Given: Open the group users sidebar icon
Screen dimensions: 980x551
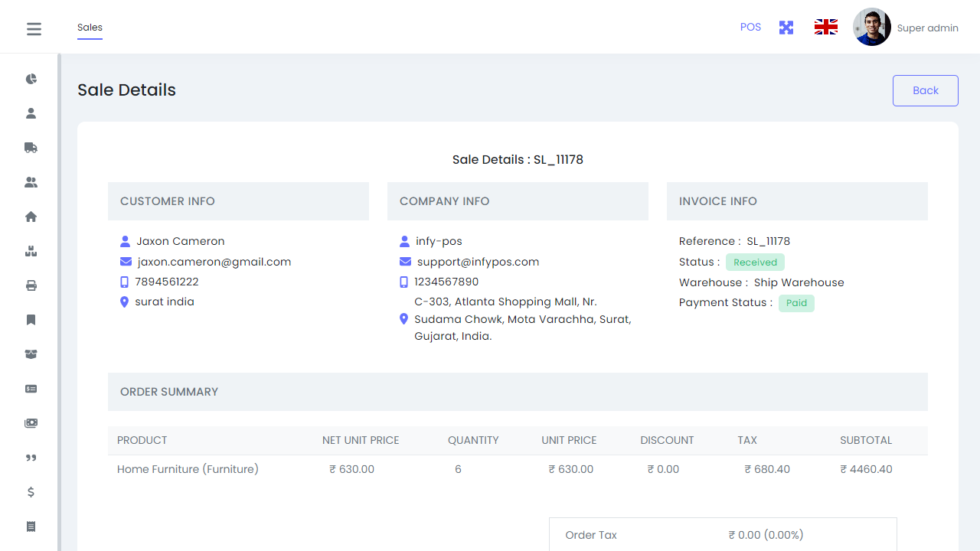Looking at the screenshot, I should [x=31, y=182].
